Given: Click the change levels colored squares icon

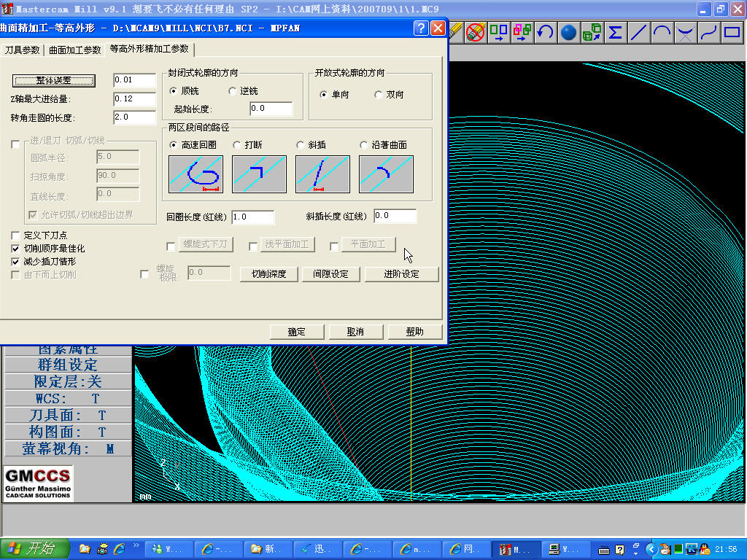Looking at the screenshot, I should click(x=522, y=32).
